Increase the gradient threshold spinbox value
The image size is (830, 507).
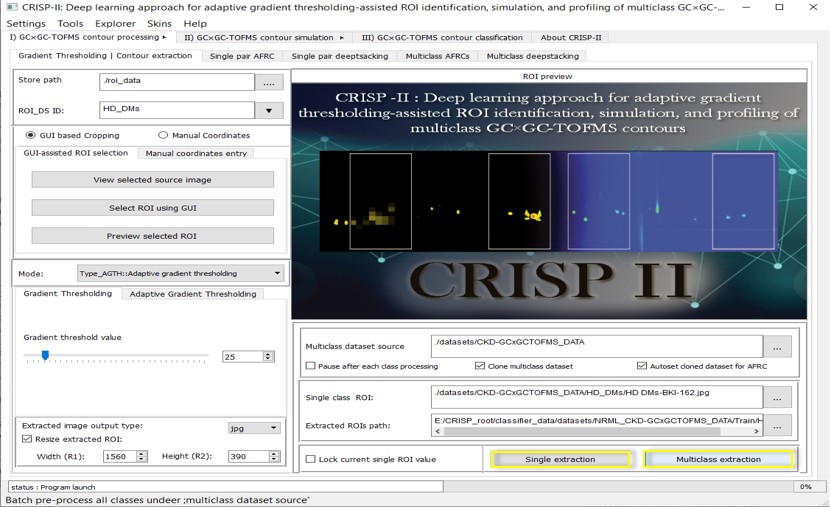click(268, 353)
